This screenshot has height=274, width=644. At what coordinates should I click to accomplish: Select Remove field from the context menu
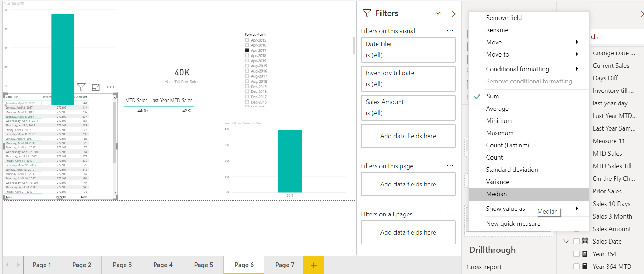coord(529,18)
